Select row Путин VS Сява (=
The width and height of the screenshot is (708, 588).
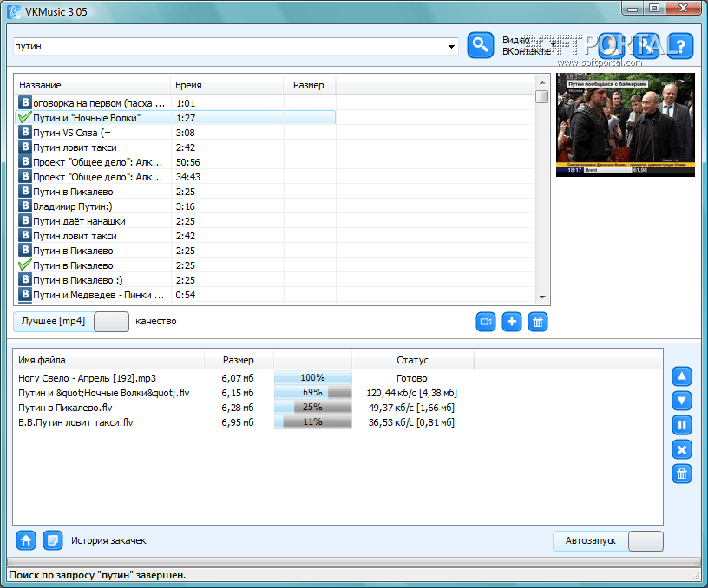[175, 132]
